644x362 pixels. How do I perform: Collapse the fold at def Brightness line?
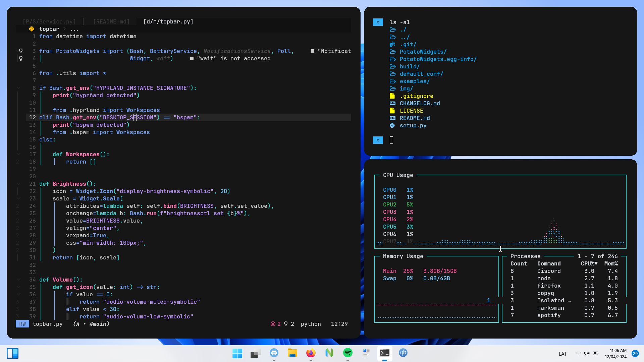19,184
